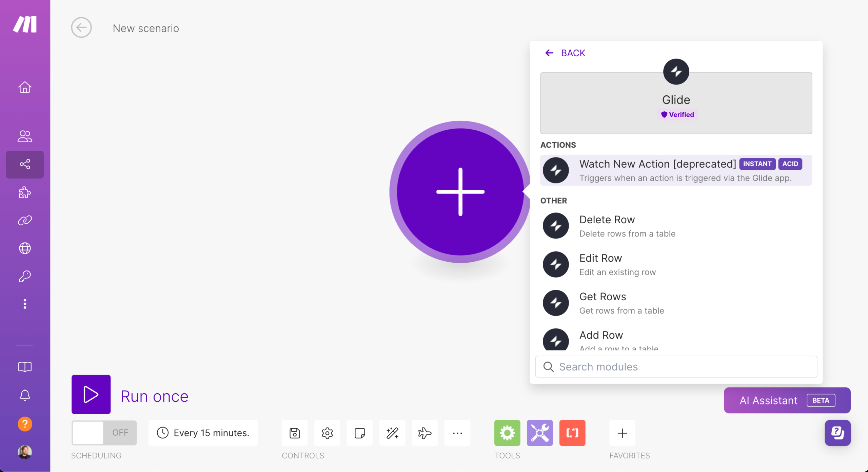
Task: Click the Run once label
Action: coord(155,396)
